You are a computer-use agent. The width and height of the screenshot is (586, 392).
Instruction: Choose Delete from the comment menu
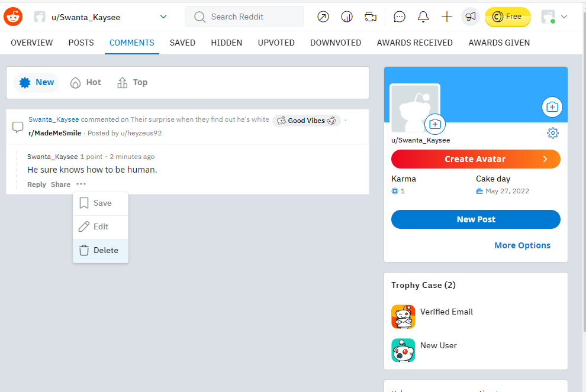coord(100,250)
